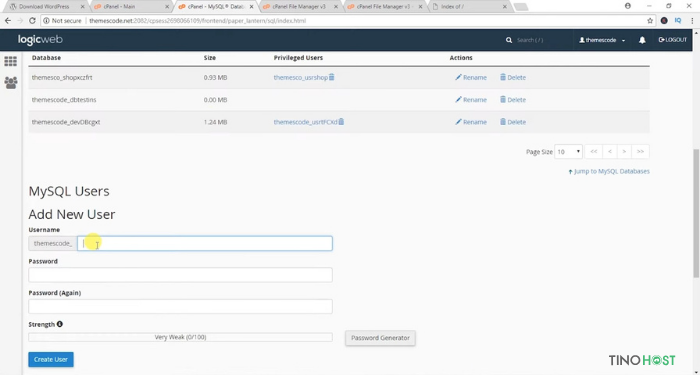Click the logicweb logo

click(x=40, y=40)
